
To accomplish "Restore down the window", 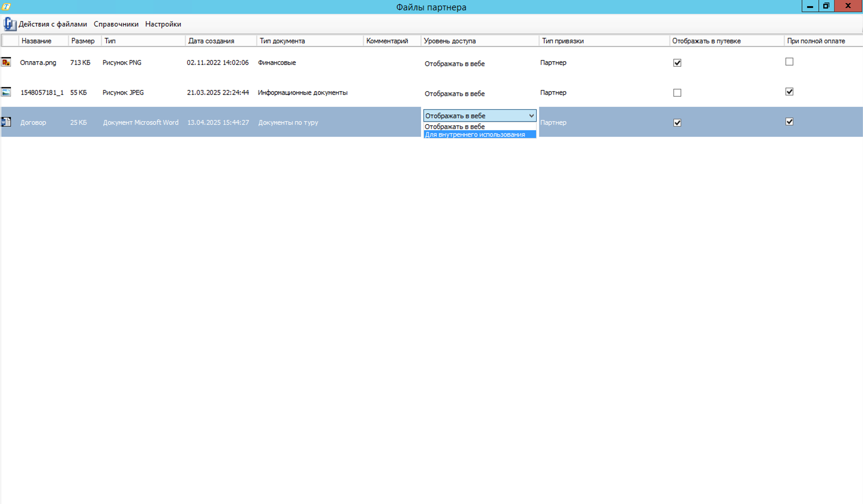I will 826,6.
